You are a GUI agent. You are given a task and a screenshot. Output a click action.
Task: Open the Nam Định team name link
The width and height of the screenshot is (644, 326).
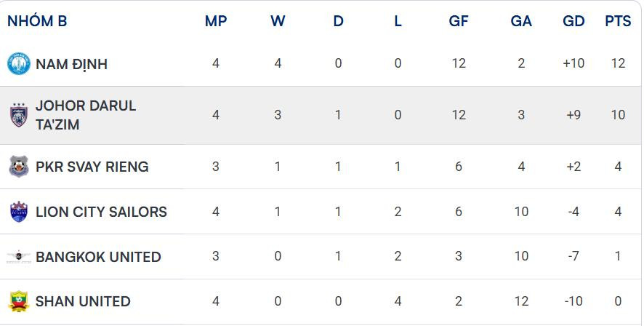tap(71, 64)
